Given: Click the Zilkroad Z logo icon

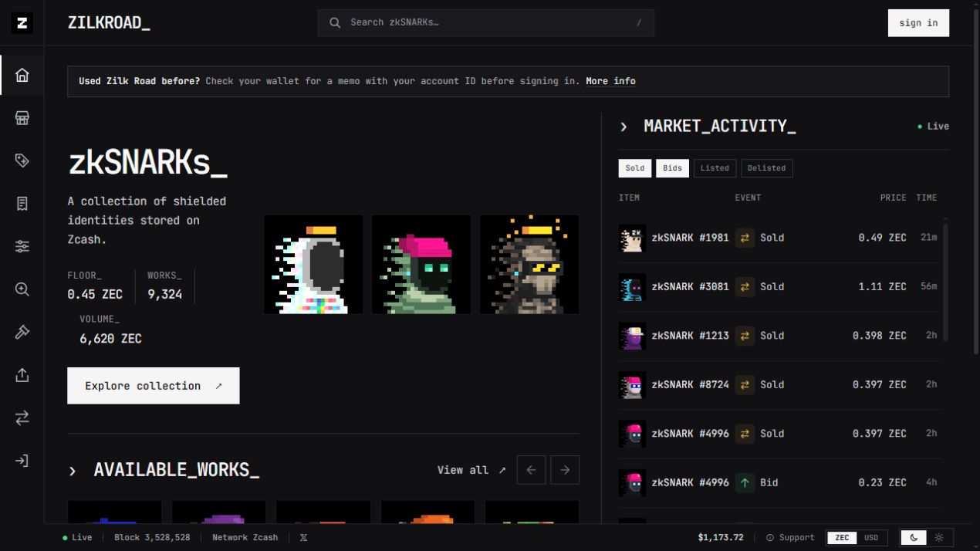Looking at the screenshot, I should (x=22, y=23).
